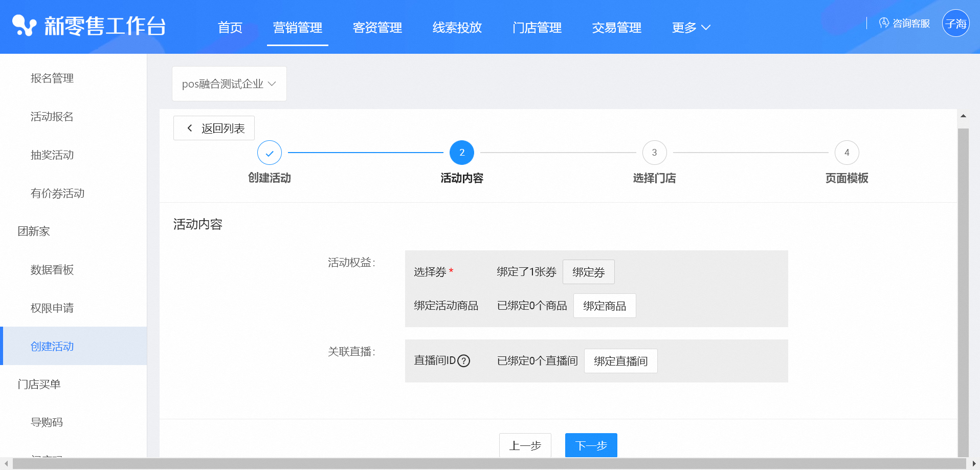Image resolution: width=980 pixels, height=470 pixels.
Task: Click step 3 选择门店 circle
Action: point(654,153)
